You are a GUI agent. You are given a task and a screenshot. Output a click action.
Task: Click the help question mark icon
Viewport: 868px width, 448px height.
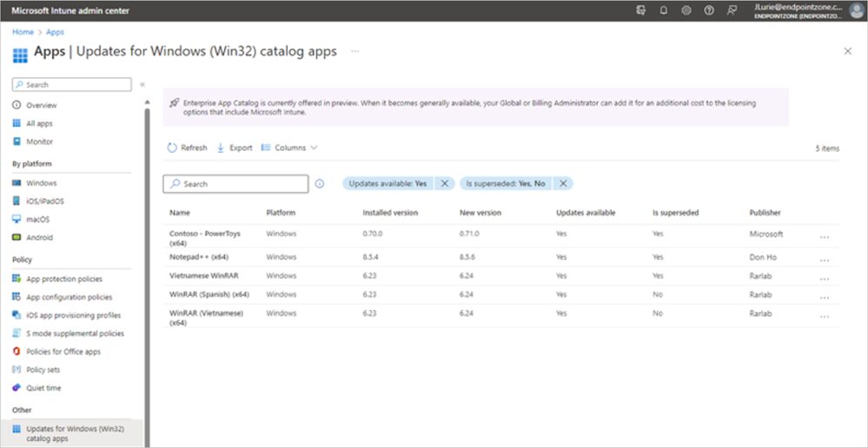click(x=709, y=10)
